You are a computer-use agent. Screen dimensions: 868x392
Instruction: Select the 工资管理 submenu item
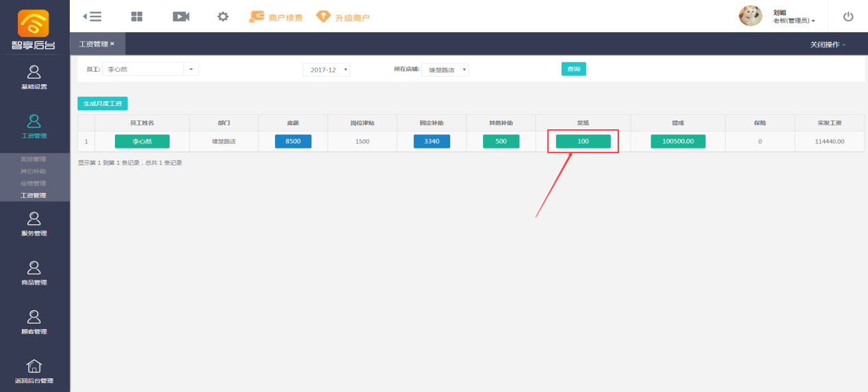tap(34, 196)
